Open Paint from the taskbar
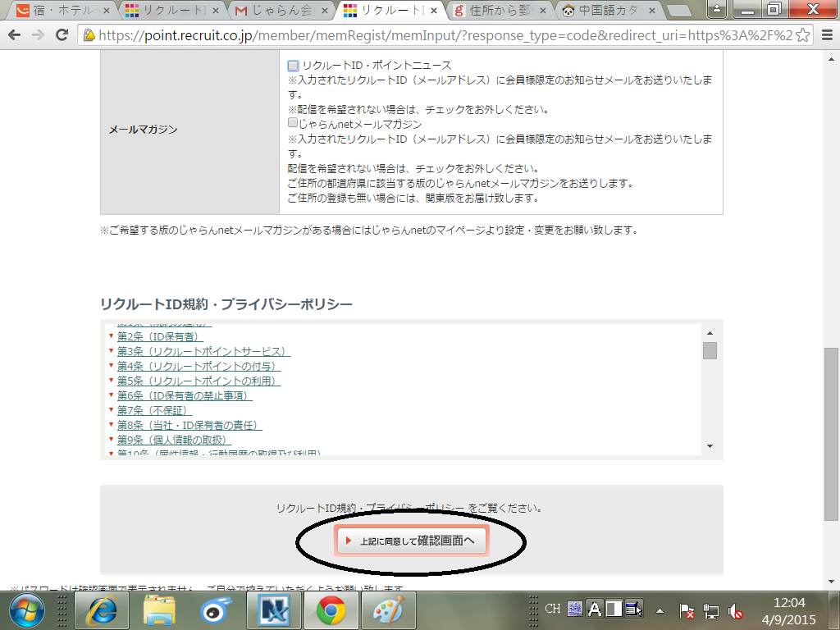Viewport: 840px width, 630px height. tap(388, 610)
